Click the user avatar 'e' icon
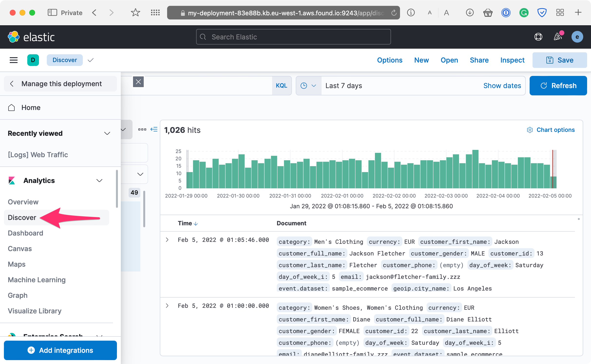 (x=577, y=37)
